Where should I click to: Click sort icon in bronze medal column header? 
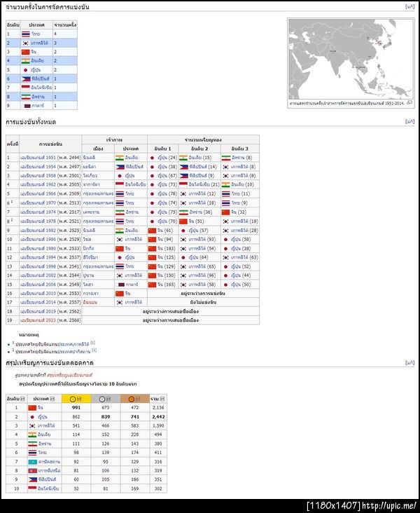pyautogui.click(x=138, y=399)
